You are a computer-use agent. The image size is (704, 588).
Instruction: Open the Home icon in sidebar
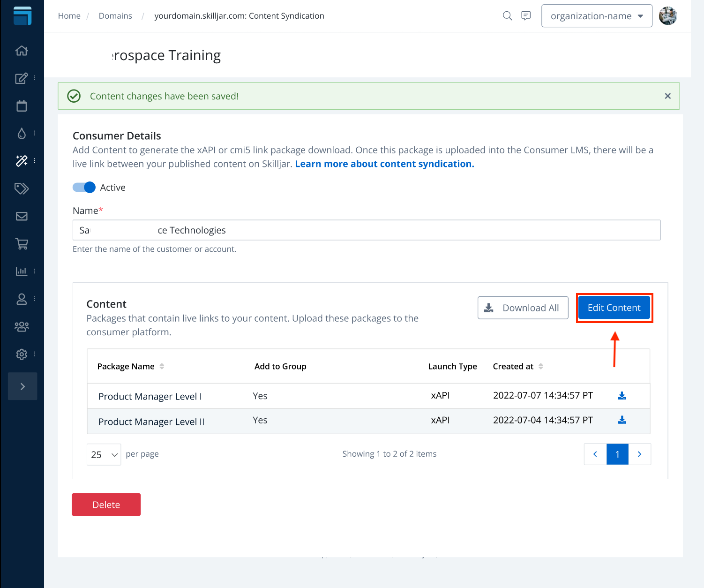coord(22,51)
